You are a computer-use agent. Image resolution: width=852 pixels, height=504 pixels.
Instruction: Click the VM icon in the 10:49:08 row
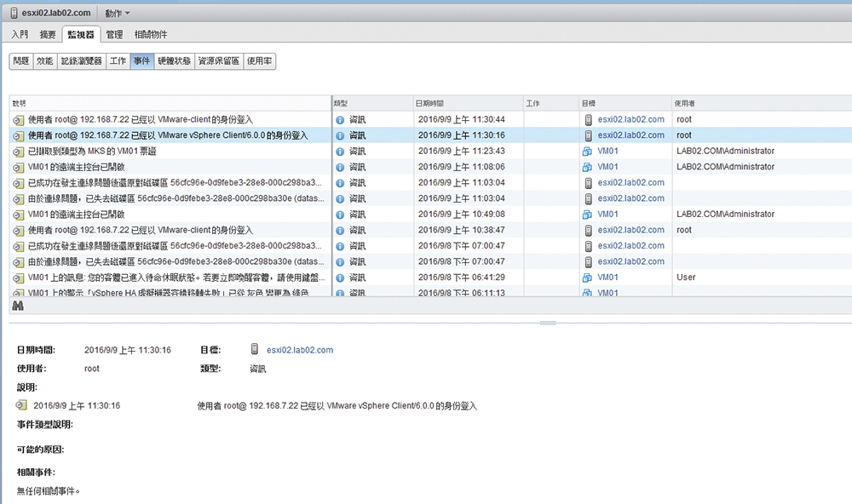tap(587, 214)
